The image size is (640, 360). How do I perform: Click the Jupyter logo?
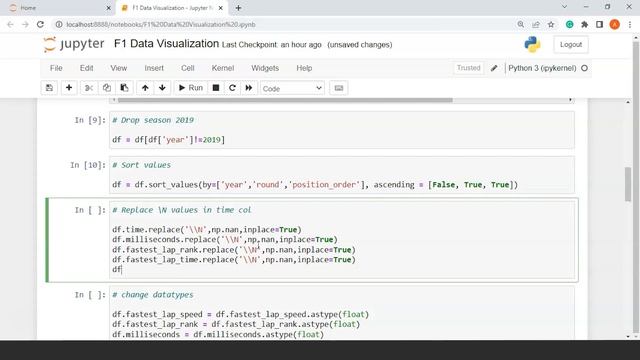[x=74, y=44]
